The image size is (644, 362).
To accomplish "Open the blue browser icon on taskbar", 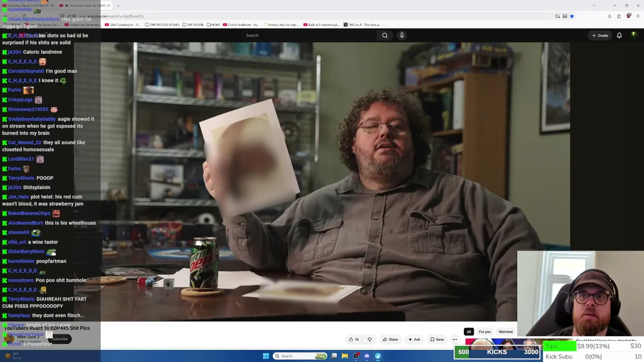I will coord(378,356).
